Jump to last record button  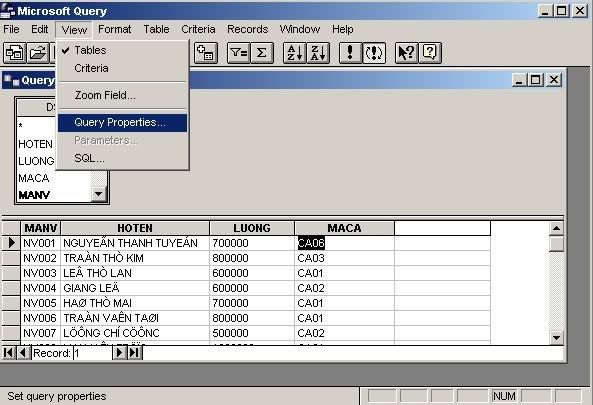click(134, 353)
